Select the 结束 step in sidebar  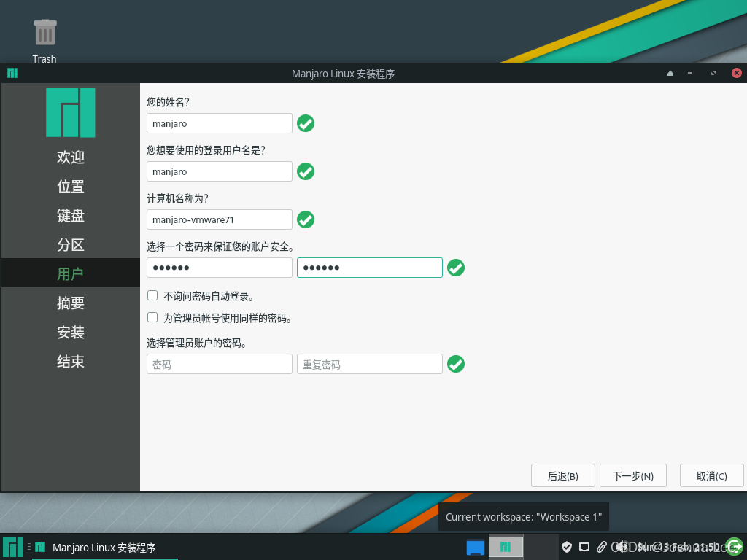click(x=71, y=362)
